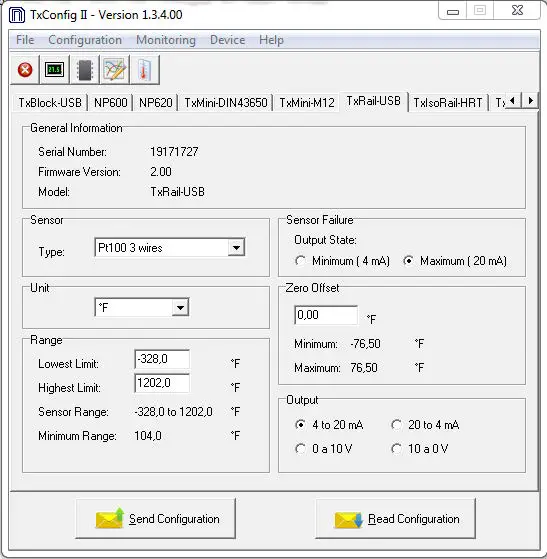The height and width of the screenshot is (559, 547).
Task: Open the green display monitor icon
Action: point(55,70)
